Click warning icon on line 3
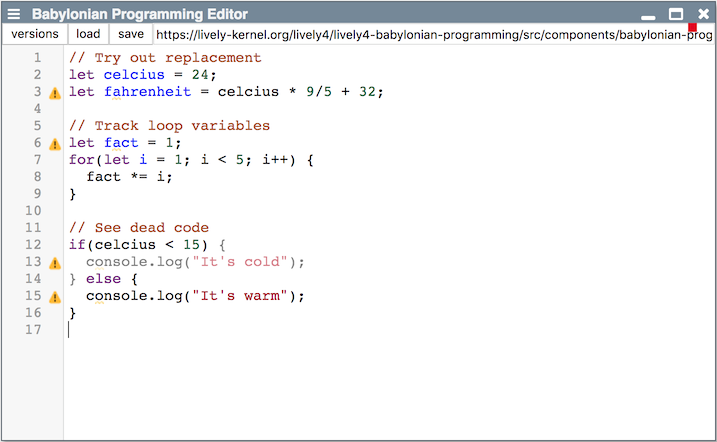This screenshot has width=717, height=442. (55, 93)
